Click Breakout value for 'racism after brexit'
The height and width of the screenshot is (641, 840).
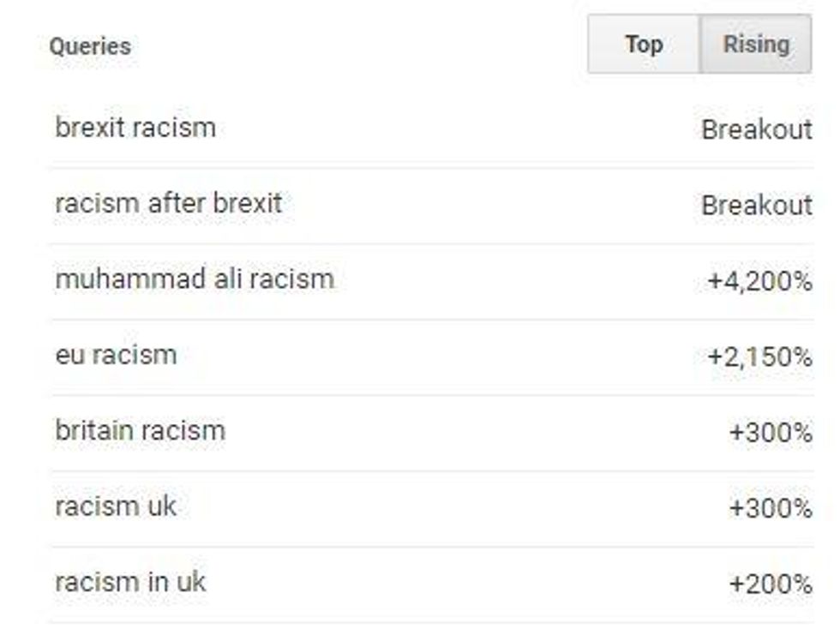[x=756, y=206]
